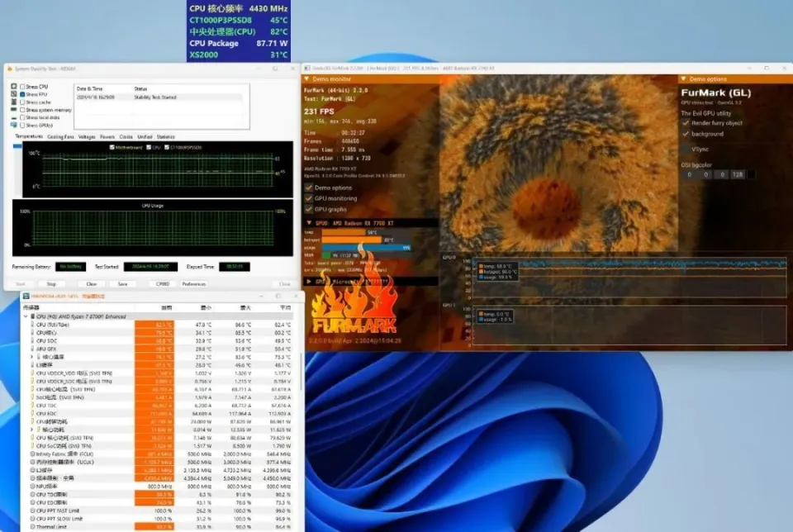The image size is (793, 532).
Task: Collapse the GPU0 AMD Radeon RX 7700 XT section
Action: click(308, 223)
